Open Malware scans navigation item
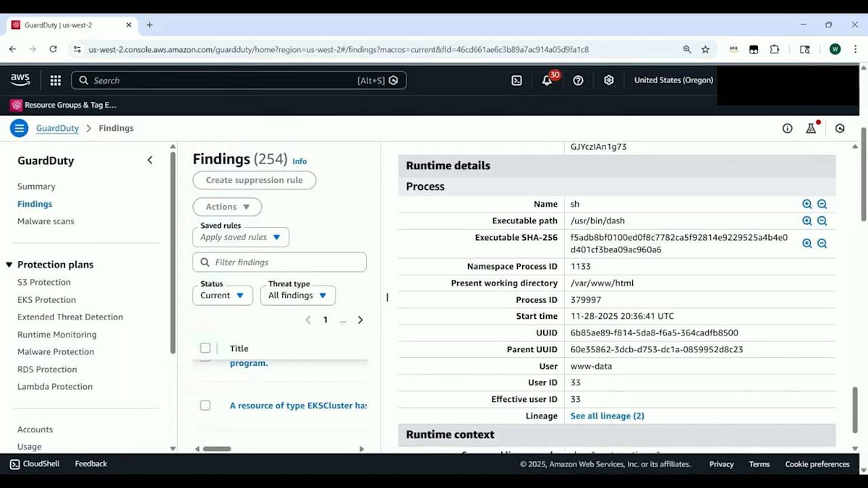Image resolution: width=868 pixels, height=488 pixels. [46, 221]
